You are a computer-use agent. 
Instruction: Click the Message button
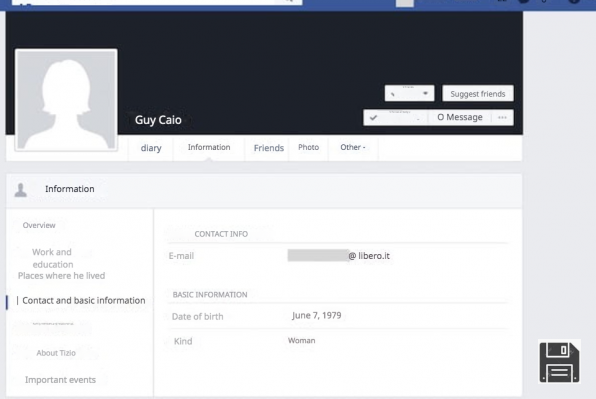460,117
